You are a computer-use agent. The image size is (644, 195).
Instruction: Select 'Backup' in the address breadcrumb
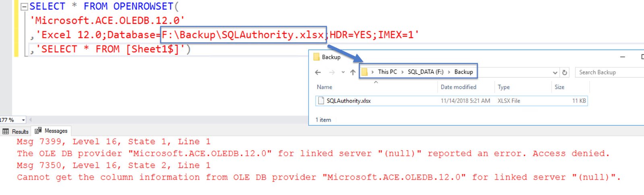[x=464, y=72]
